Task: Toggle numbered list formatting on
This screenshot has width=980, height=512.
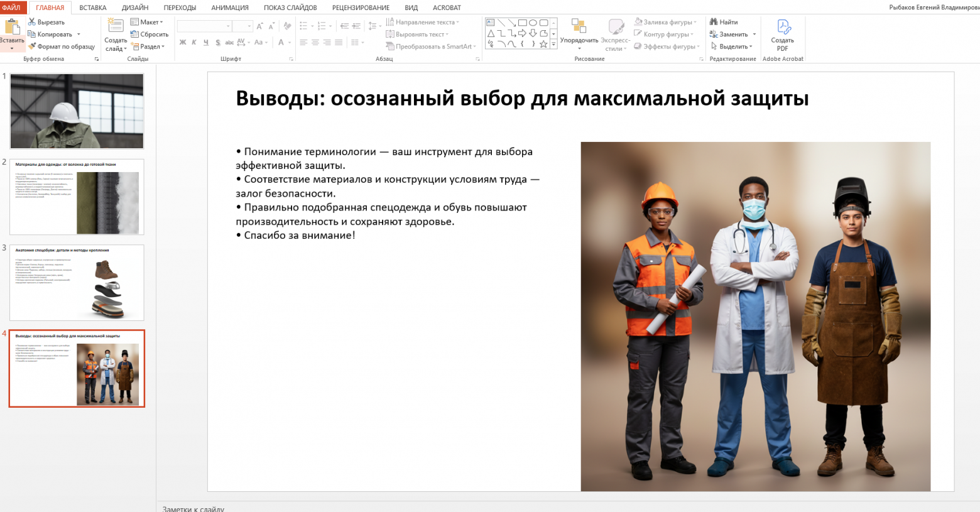Action: tap(322, 26)
